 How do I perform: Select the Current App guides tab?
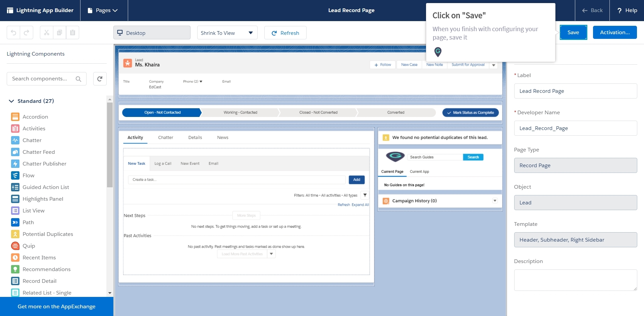tap(419, 172)
